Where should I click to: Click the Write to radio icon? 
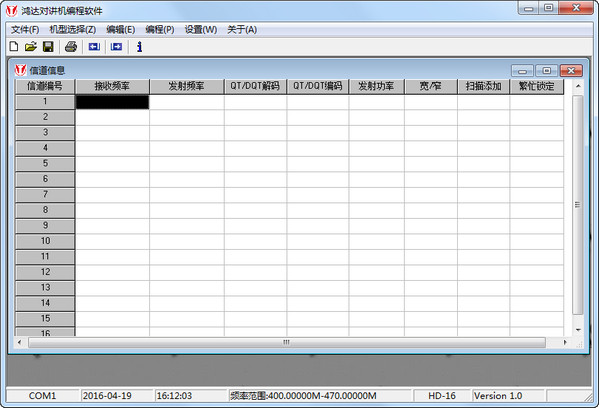point(116,47)
